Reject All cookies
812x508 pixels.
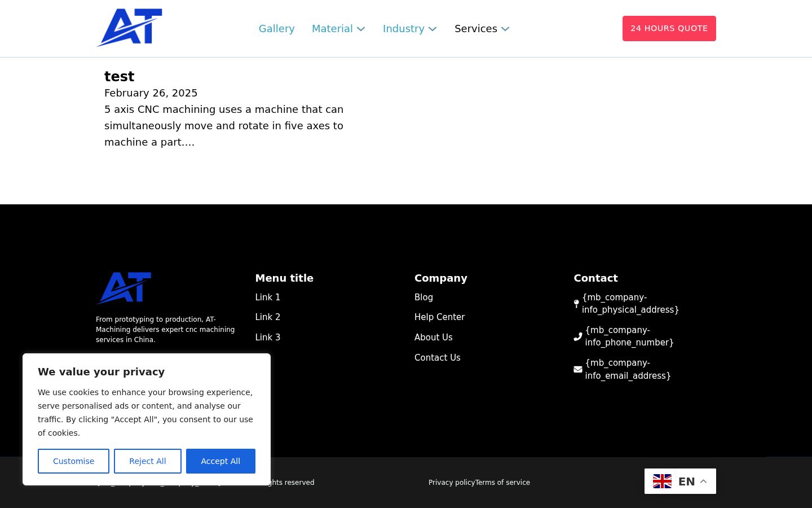(148, 461)
